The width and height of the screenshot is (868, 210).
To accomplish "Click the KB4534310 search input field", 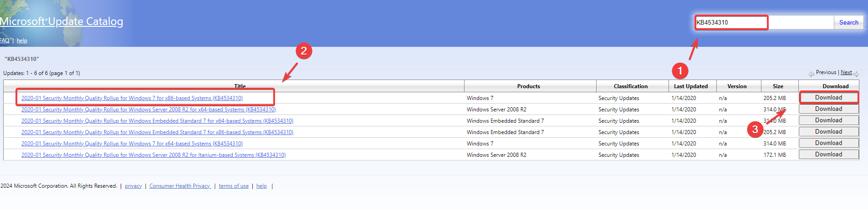I will coord(764,22).
